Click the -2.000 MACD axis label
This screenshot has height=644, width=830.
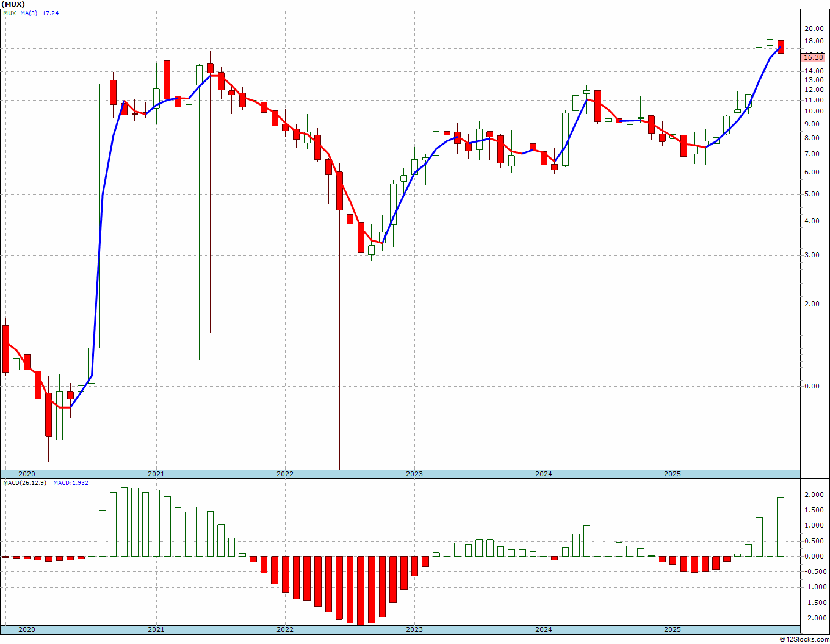coord(814,618)
